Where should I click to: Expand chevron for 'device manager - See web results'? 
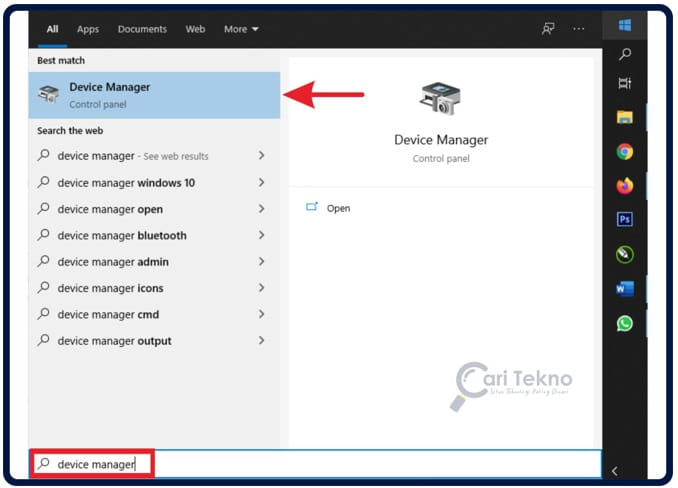click(x=261, y=155)
